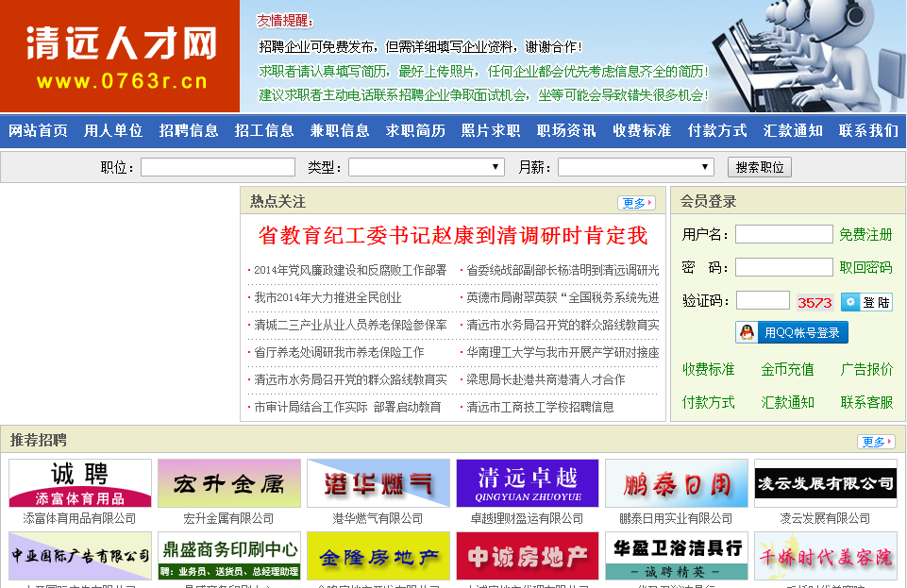Click the 验证码 captcha input box
The height and width of the screenshot is (588, 907).
tap(763, 301)
